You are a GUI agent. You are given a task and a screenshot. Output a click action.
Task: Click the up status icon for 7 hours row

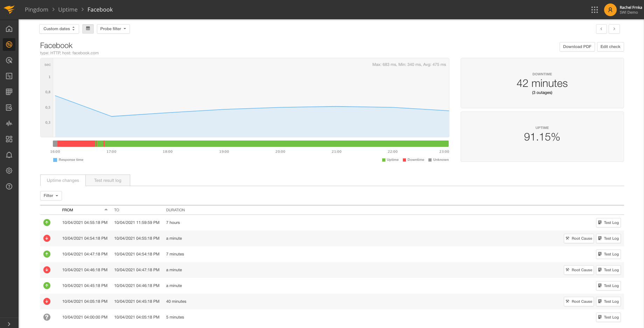[47, 223]
